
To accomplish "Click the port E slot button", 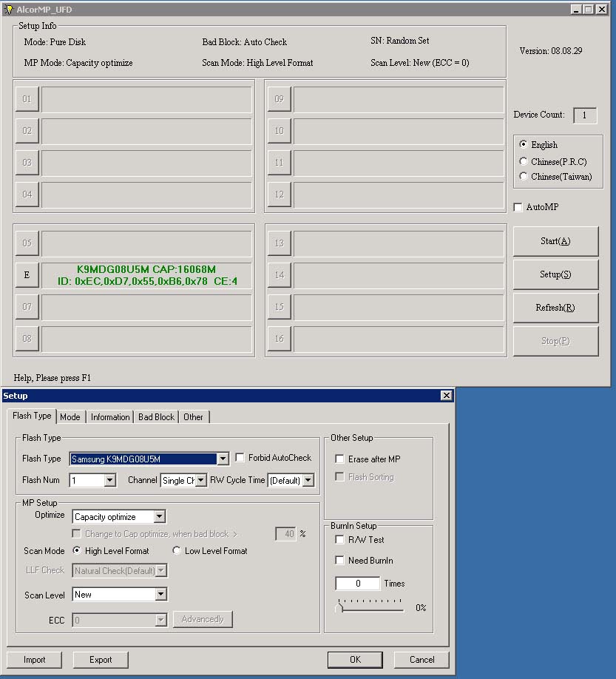I will (27, 275).
